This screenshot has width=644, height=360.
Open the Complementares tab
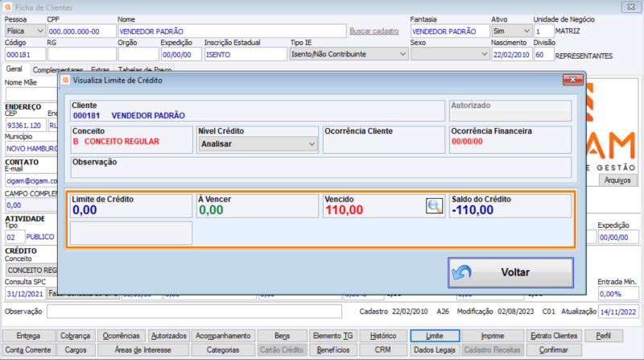[x=58, y=70]
